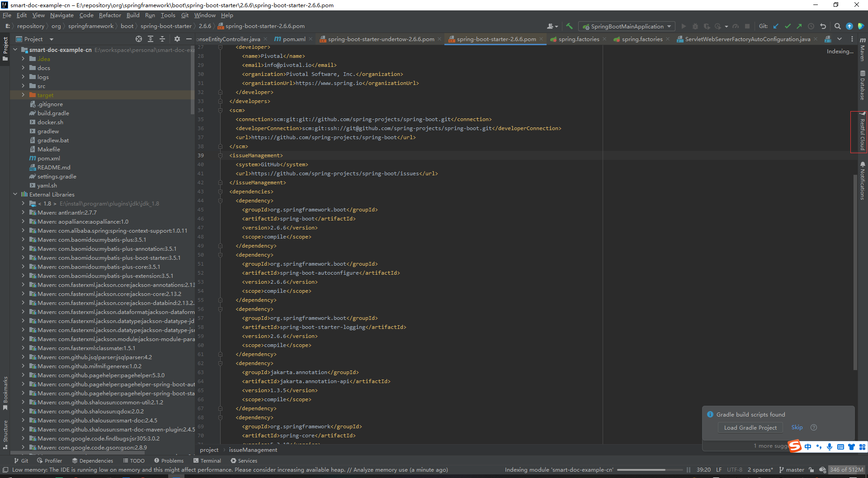Hide the Project tool window
This screenshot has width=868, height=478.
click(x=189, y=39)
